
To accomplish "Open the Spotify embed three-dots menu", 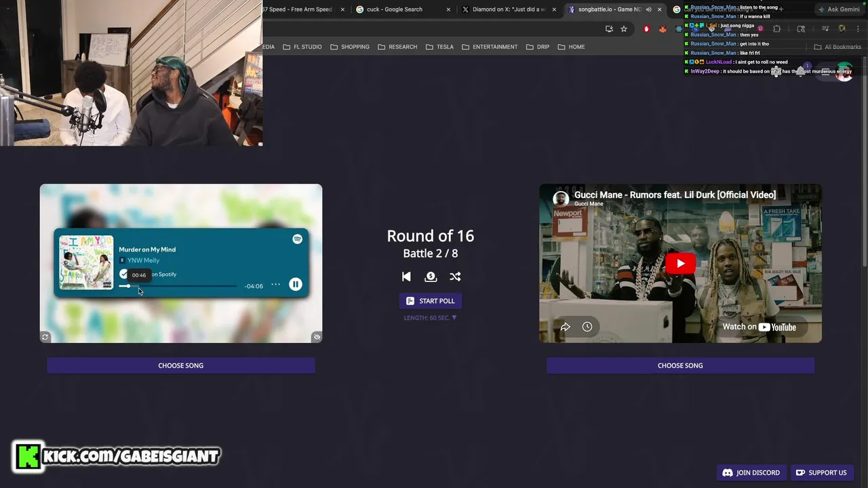I will tap(276, 285).
